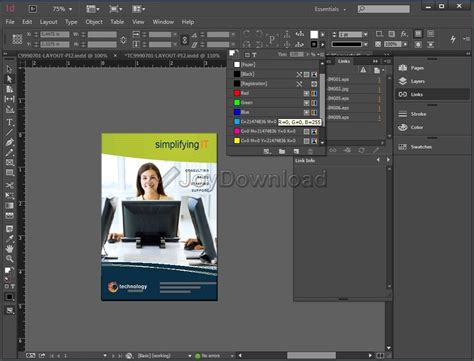Image resolution: width=474 pixels, height=361 pixels.
Task: Select the Direct Selection tool
Action: click(9, 79)
